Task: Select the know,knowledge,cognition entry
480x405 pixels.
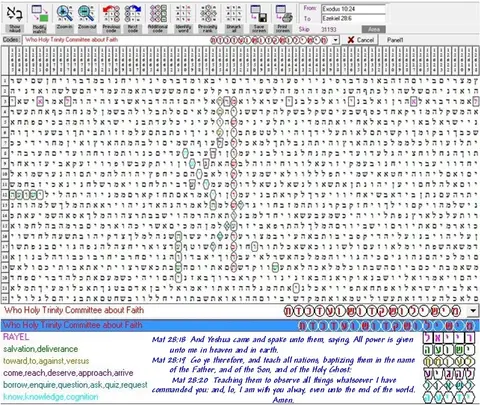Action: [51, 397]
